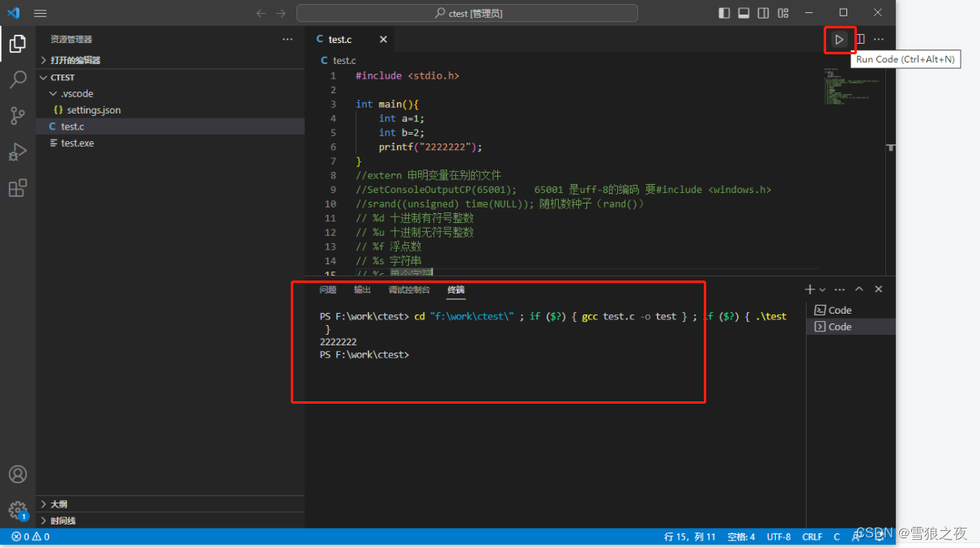This screenshot has height=548, width=980.
Task: Toggle the secondary side bar layout button
Action: coord(764,13)
